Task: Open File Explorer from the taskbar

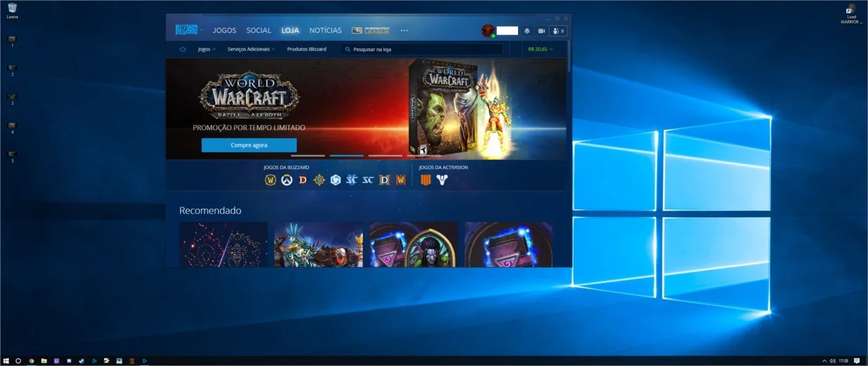Action: click(x=44, y=360)
